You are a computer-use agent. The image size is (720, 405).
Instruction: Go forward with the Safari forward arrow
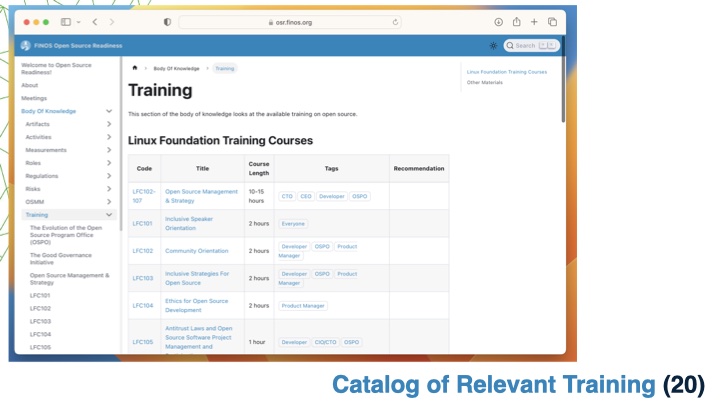click(x=112, y=22)
